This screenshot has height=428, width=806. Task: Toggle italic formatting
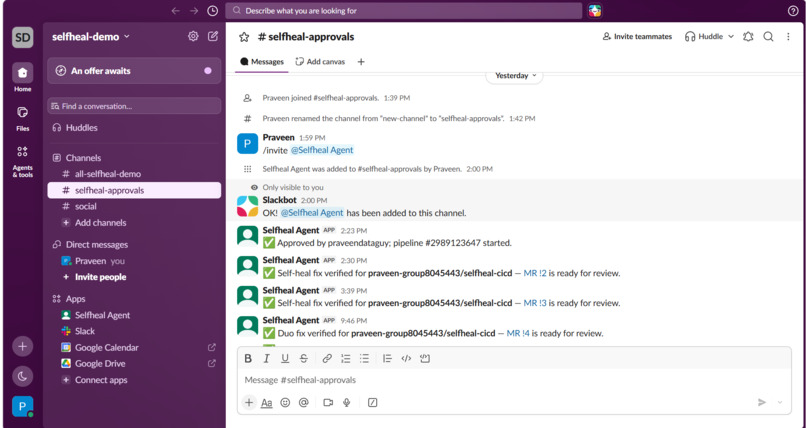(266, 359)
